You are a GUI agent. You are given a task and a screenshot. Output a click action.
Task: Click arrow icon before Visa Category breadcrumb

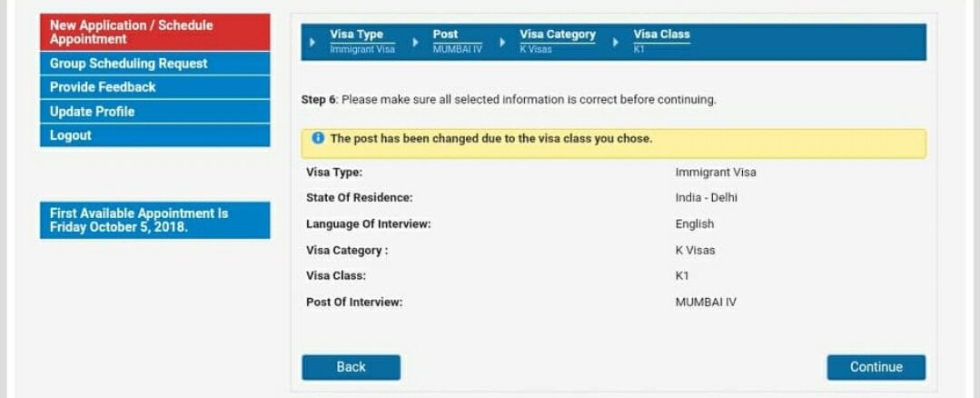(502, 43)
